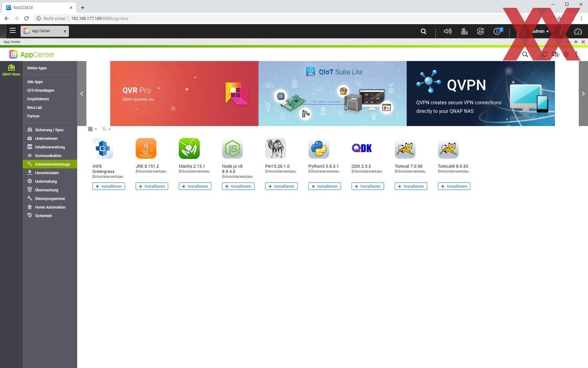Screen dimensions: 588x368
Task: Install Mantis 2.13.1
Action: pos(195,186)
